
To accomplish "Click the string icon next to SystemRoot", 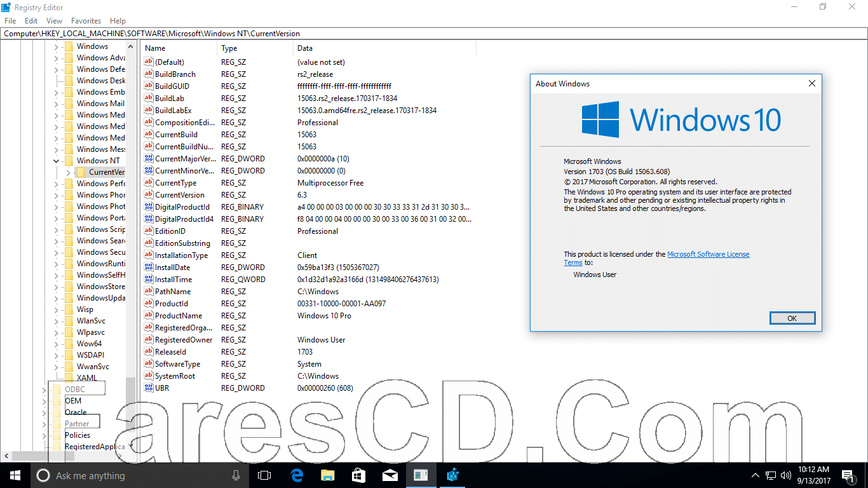I will 149,376.
